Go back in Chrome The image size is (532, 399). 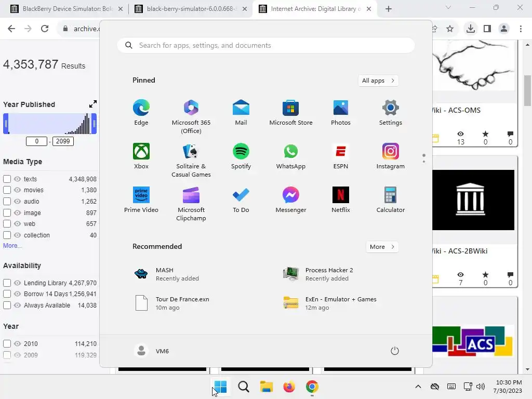click(x=11, y=29)
